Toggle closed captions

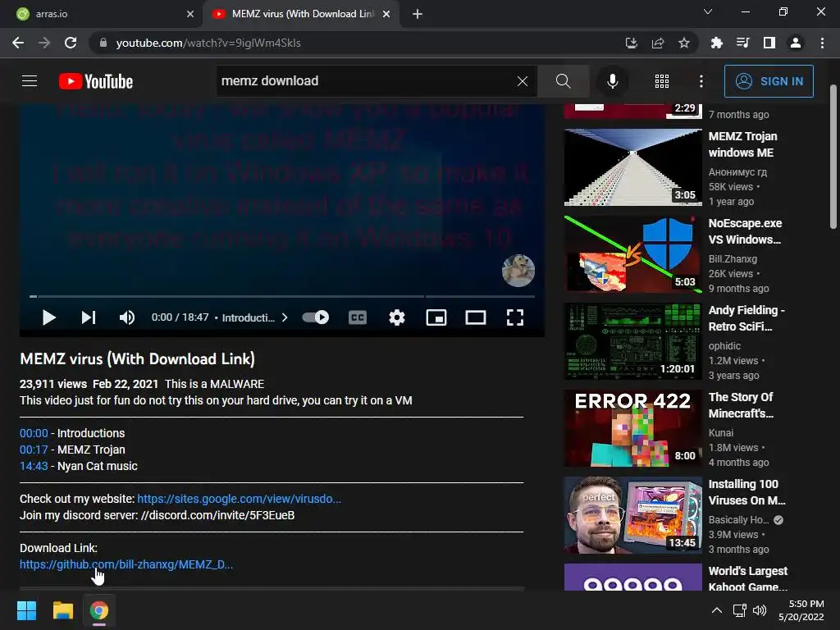click(x=358, y=317)
